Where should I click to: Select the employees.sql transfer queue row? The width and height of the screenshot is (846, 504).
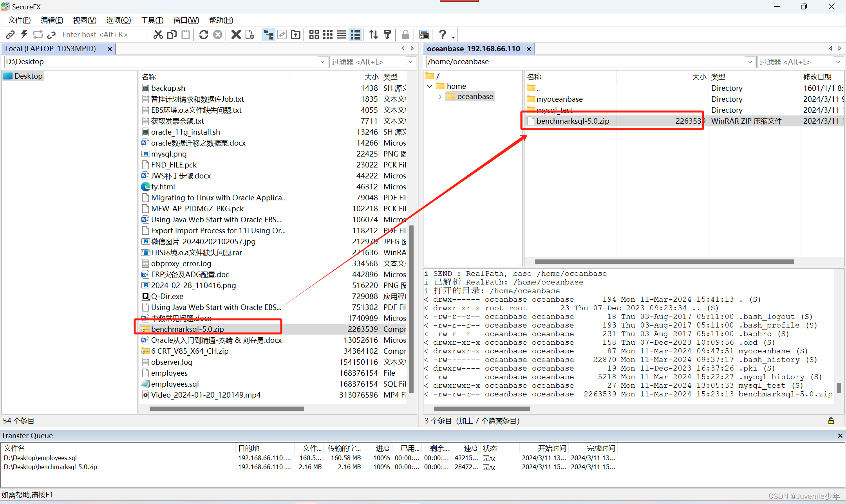click(x=309, y=458)
